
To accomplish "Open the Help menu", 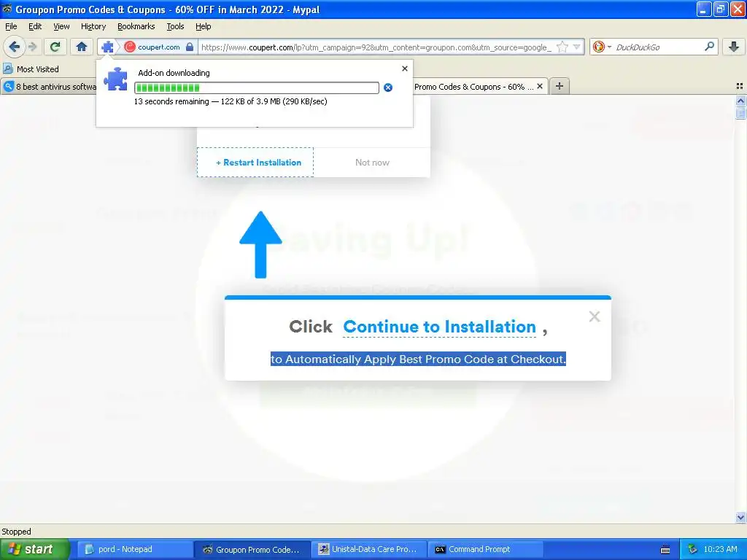I will coord(203,26).
